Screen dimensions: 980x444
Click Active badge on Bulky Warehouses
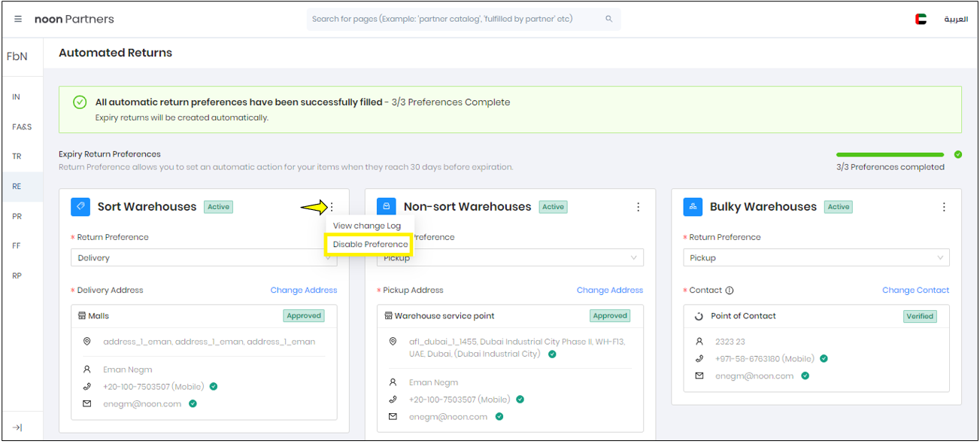click(839, 207)
